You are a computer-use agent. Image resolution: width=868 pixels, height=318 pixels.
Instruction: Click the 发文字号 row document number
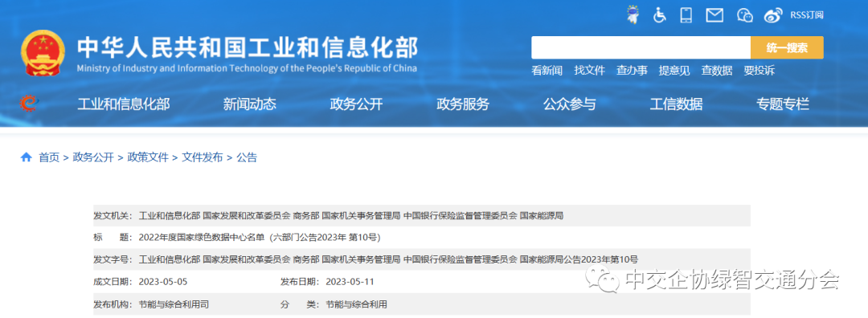(389, 259)
